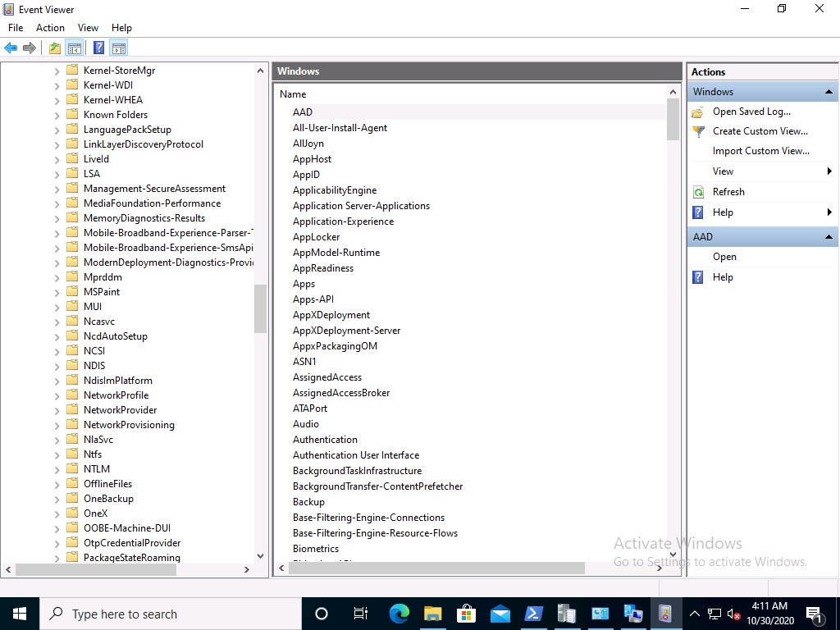Click Import Custom View... action

point(760,151)
